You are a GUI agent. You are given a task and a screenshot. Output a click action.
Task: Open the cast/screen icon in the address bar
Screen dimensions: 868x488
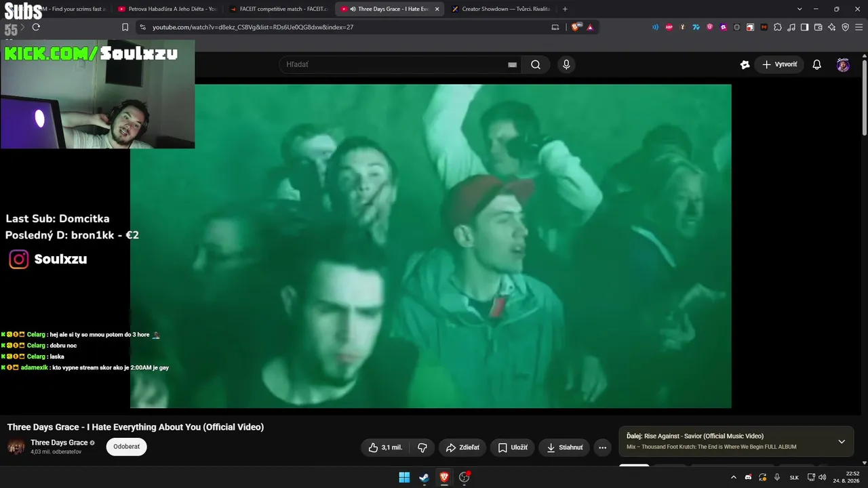(x=555, y=27)
